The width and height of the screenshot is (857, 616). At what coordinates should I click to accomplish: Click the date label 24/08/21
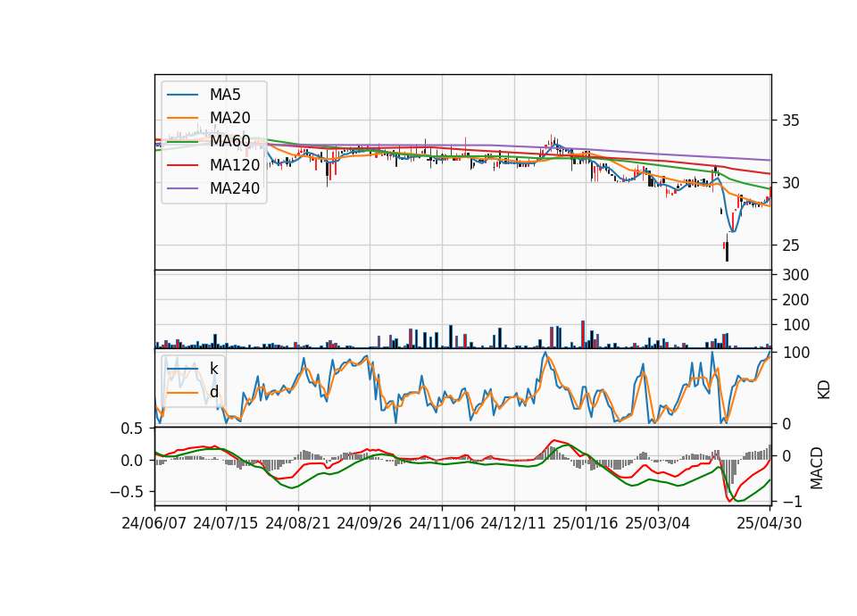(298, 523)
